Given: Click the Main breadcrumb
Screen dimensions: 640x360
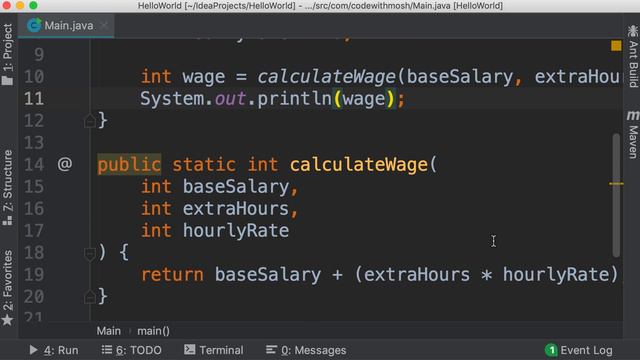Looking at the screenshot, I should point(109,331).
